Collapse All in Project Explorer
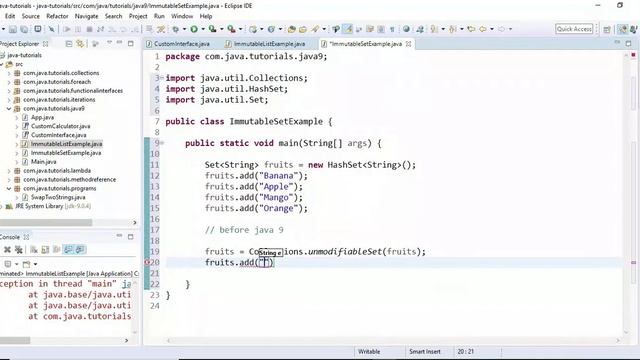Viewport: 640px width, 360px height. pyautogui.click(x=69, y=44)
